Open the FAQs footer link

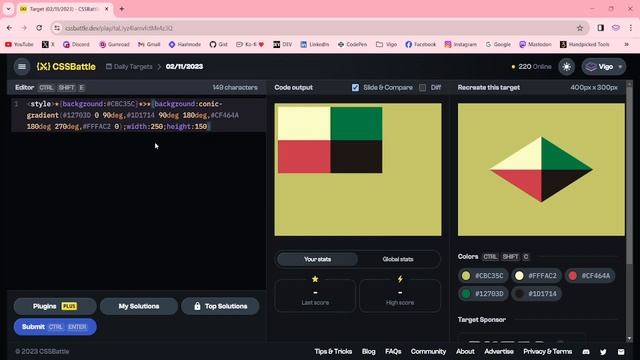click(x=393, y=351)
